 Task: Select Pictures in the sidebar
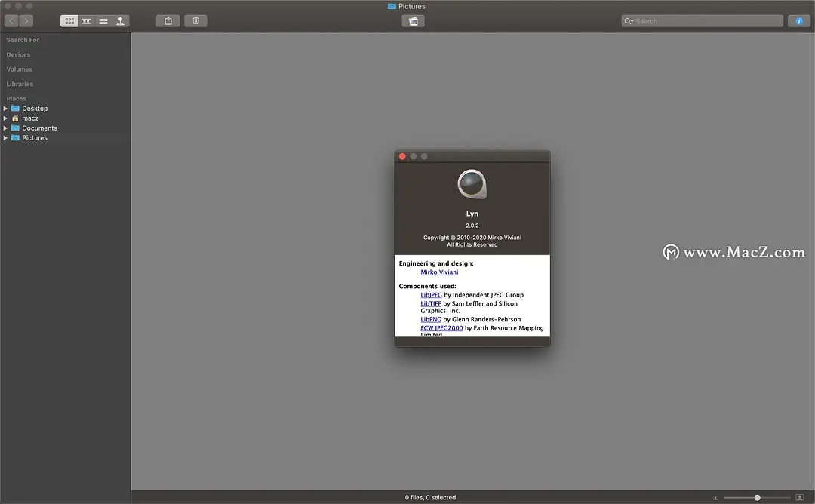(34, 137)
